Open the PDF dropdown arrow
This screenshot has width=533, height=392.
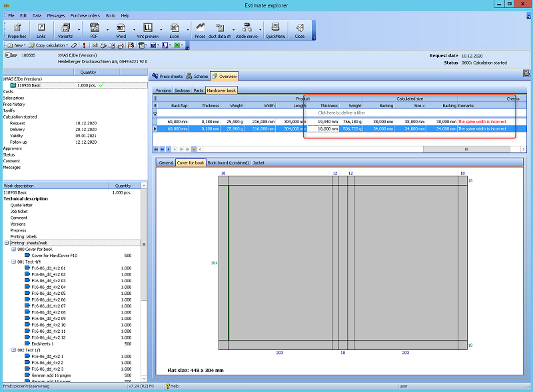click(x=107, y=30)
